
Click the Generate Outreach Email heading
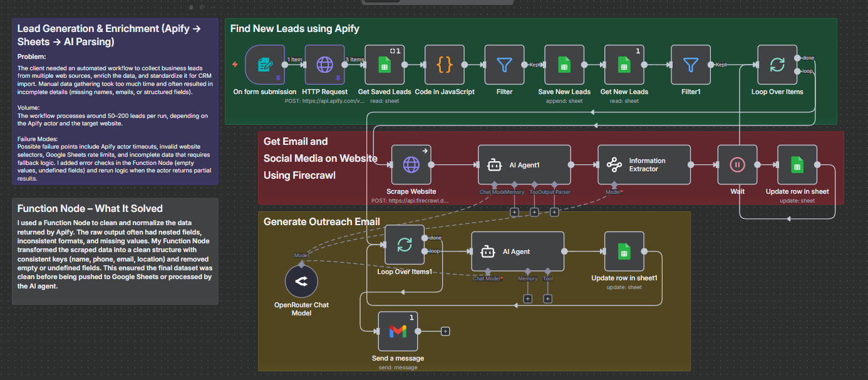(x=322, y=221)
